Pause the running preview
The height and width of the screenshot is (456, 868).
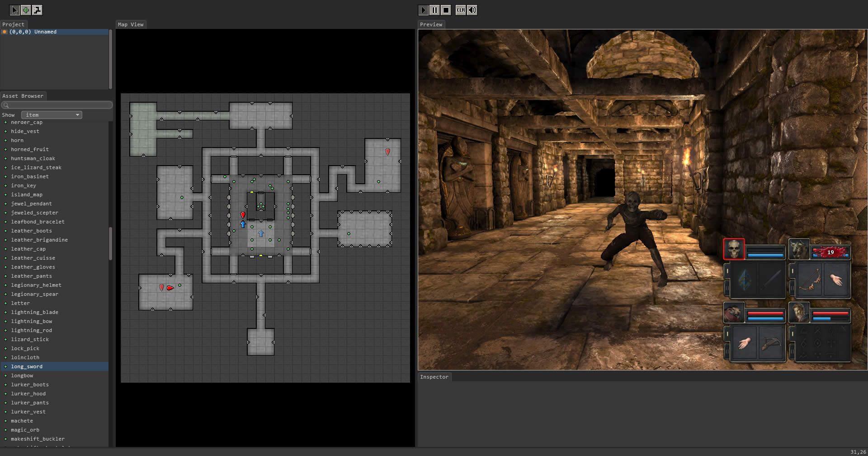click(434, 10)
